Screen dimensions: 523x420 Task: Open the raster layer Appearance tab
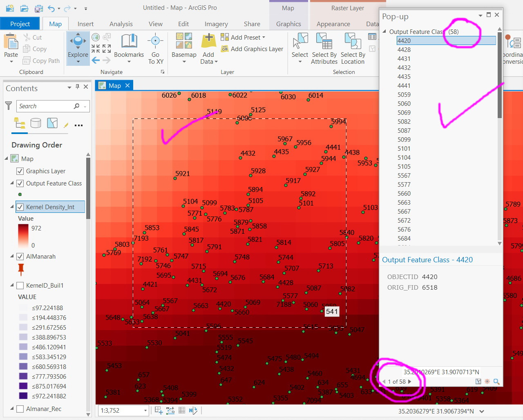(x=333, y=24)
